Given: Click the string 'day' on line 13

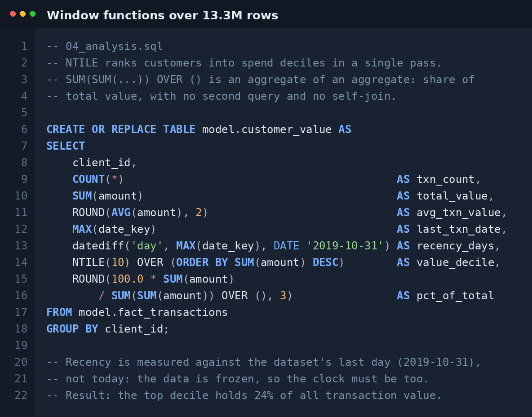Looking at the screenshot, I should pyautogui.click(x=147, y=246).
